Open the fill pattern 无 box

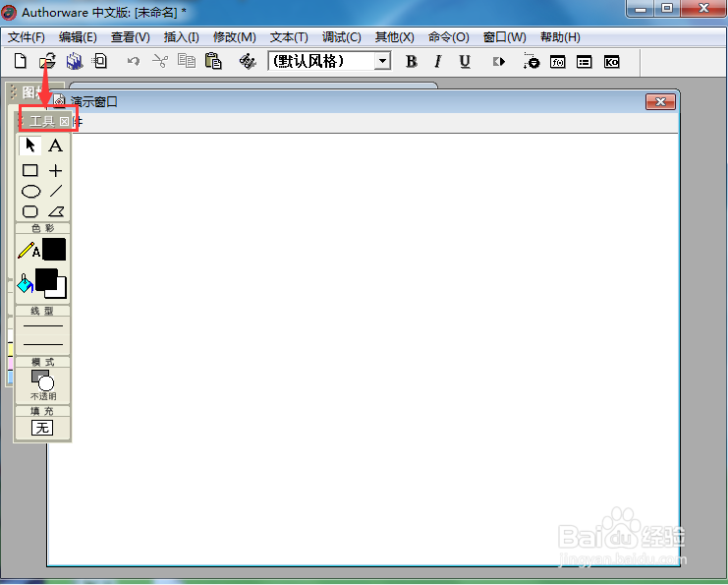[x=42, y=428]
